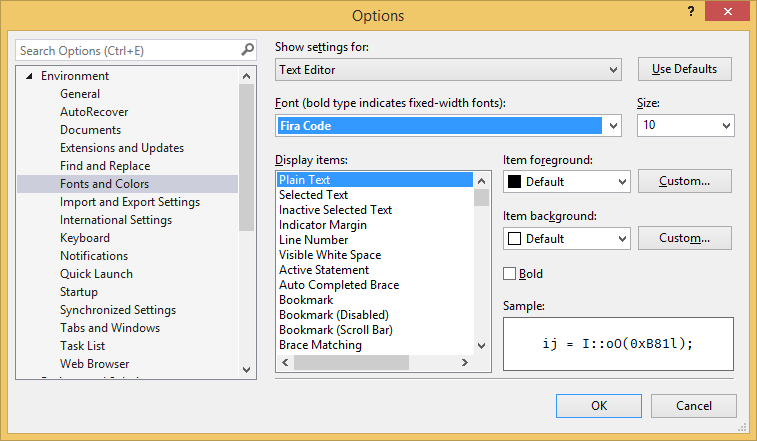Open the Item foreground color dropdown
The image size is (757, 441).
[x=621, y=182]
